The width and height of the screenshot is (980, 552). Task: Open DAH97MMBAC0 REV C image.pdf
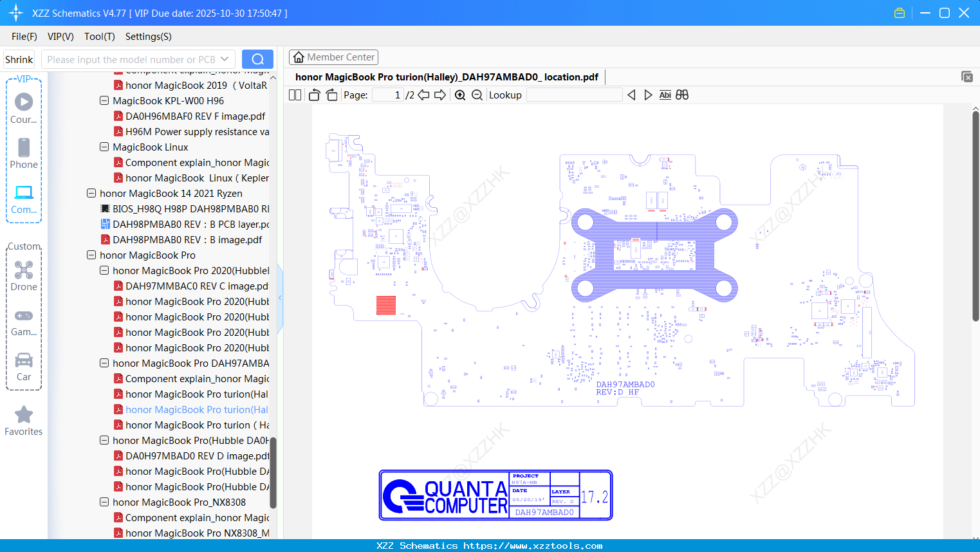click(191, 286)
